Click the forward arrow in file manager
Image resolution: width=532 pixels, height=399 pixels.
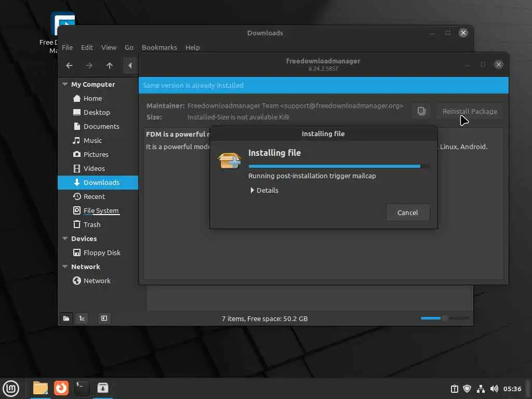click(x=89, y=65)
